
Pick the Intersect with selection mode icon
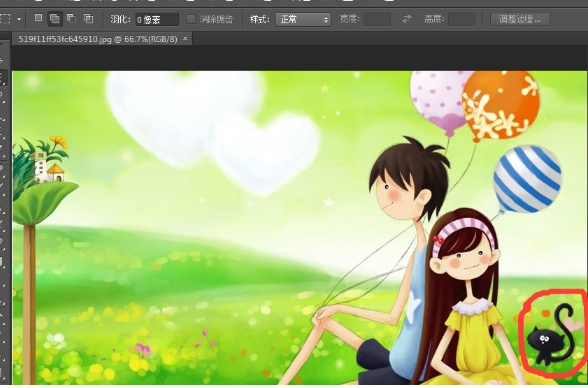pos(88,18)
